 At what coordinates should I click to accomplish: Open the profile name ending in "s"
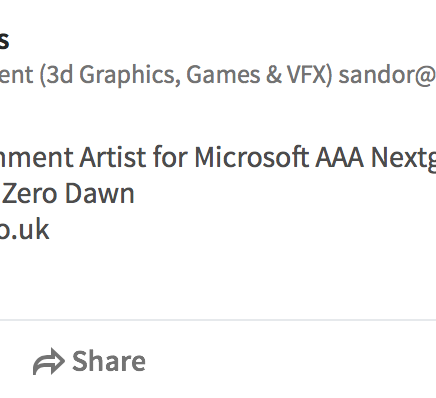click(x=4, y=40)
